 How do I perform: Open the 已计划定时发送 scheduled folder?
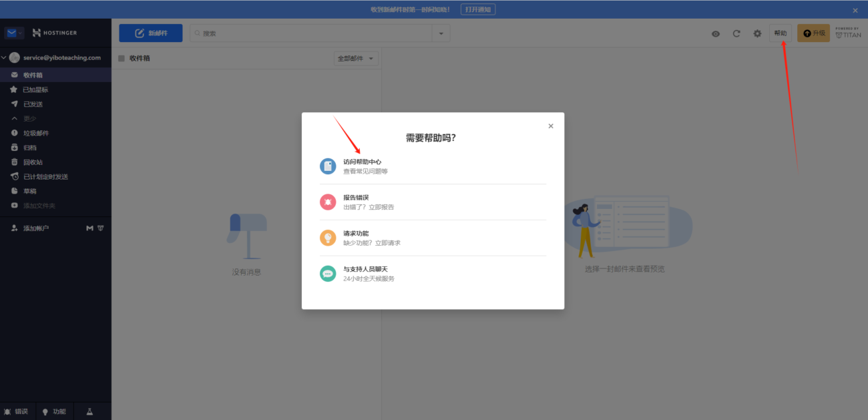(55, 177)
